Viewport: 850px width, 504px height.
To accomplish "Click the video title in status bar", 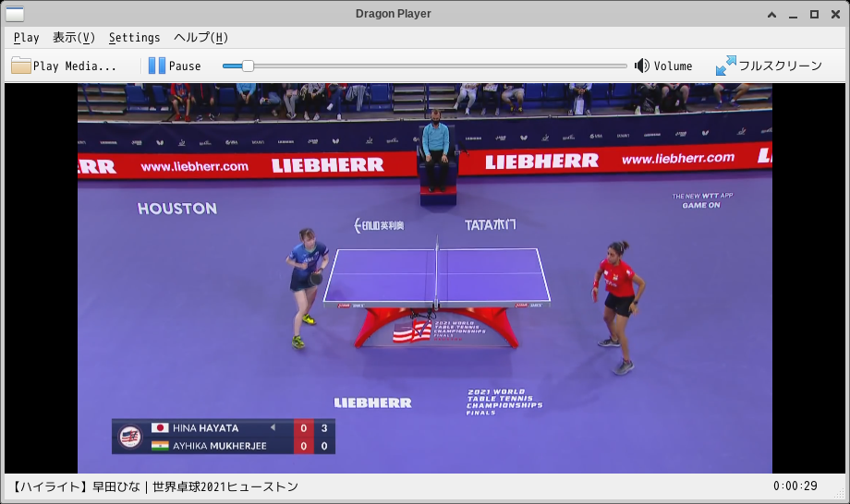I will [x=154, y=486].
